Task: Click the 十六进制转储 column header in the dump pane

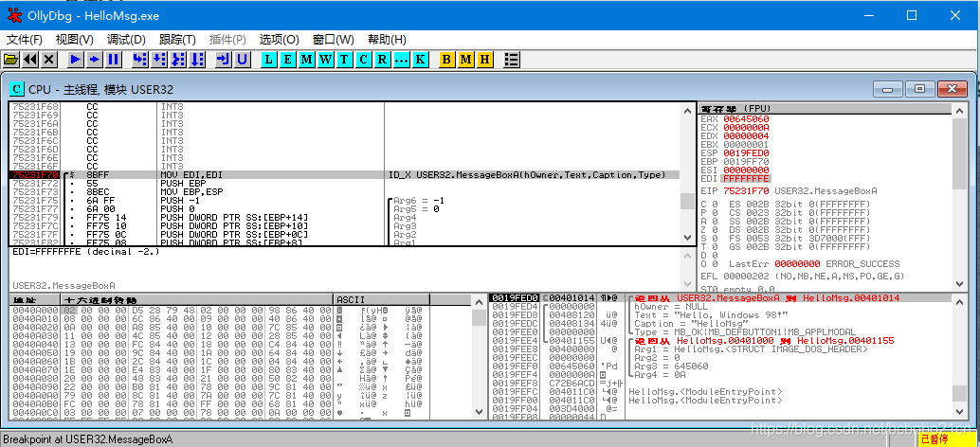Action: pos(197,299)
